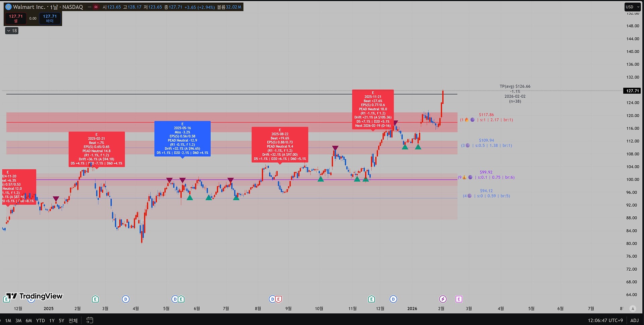Click the green up-triangle signal in July 2025
Screen dimensions: 644x325
pyautogui.click(x=236, y=198)
